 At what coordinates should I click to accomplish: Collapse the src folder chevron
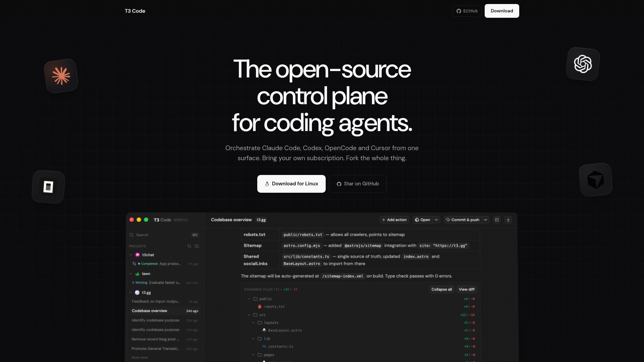pyautogui.click(x=249, y=315)
